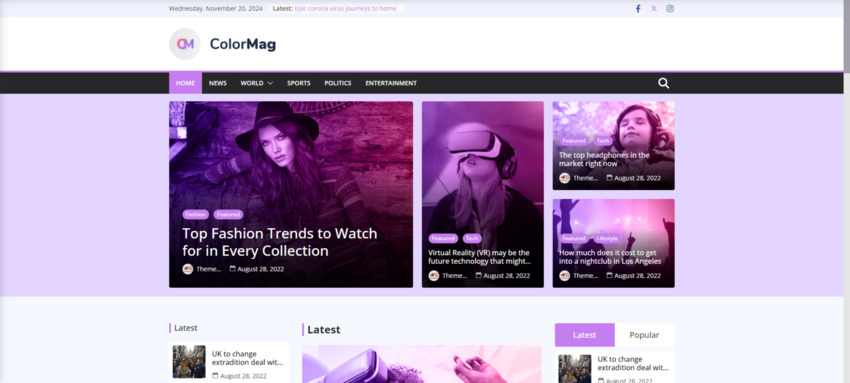Switch to the Popular sidebar tab
The width and height of the screenshot is (850, 383).
[x=644, y=335]
